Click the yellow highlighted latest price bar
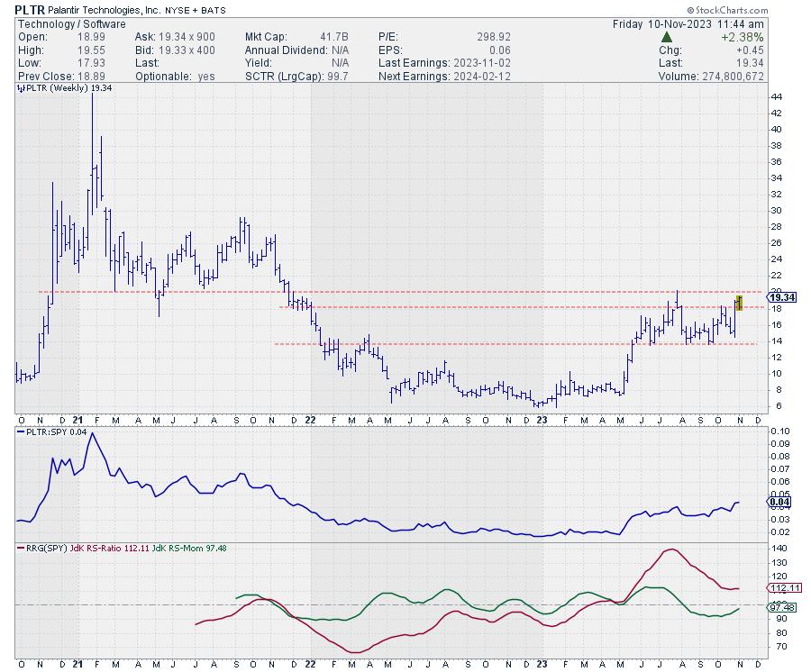Image resolution: width=811 pixels, height=672 pixels. pos(739,304)
